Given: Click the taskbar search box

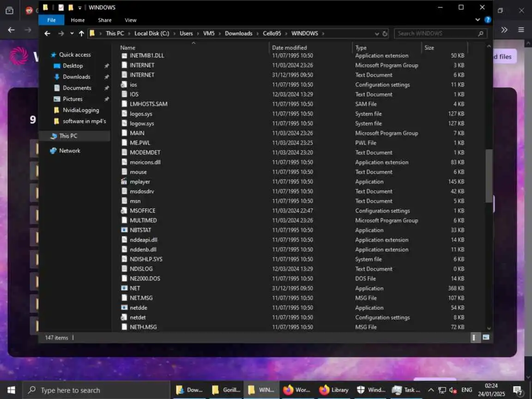Looking at the screenshot, I should [96, 390].
